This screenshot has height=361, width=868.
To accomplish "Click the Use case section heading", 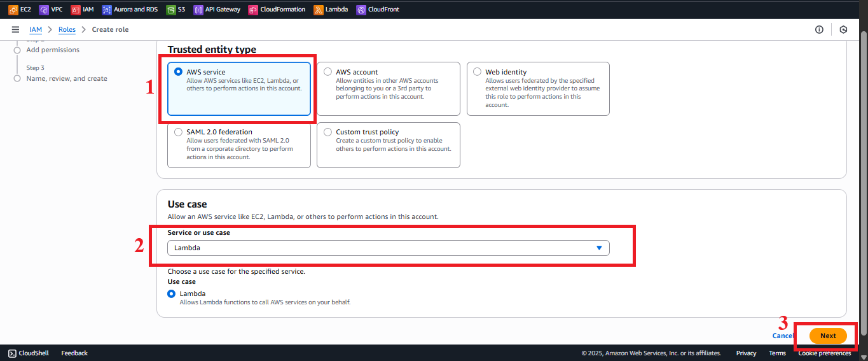I will click(x=187, y=204).
